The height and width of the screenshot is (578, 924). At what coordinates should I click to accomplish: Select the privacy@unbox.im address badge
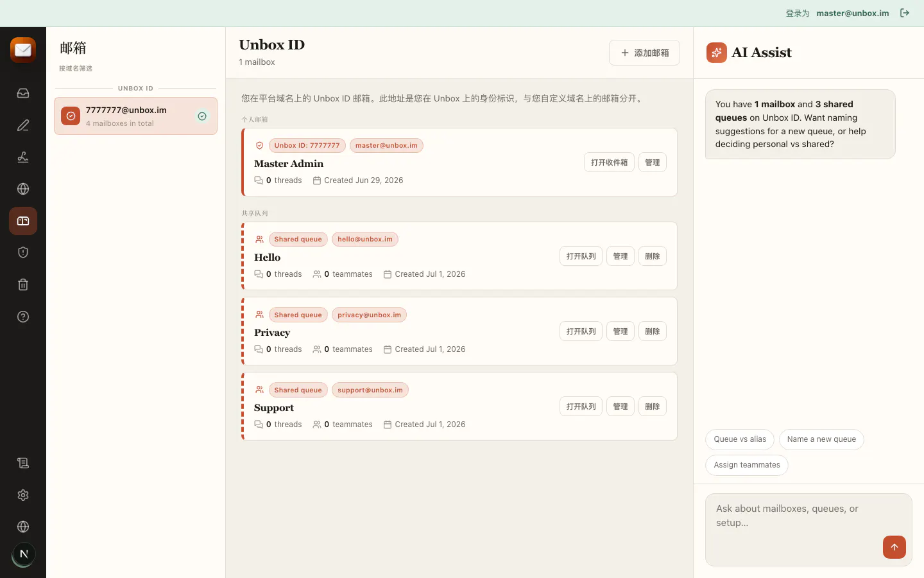pyautogui.click(x=369, y=315)
